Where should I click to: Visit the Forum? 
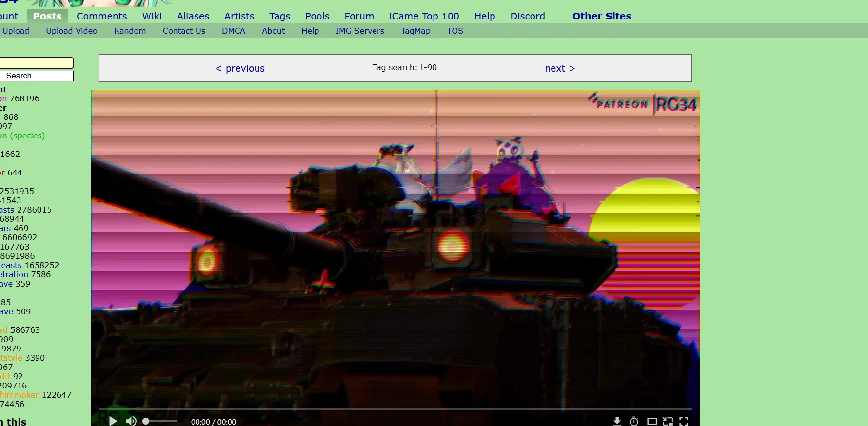point(359,16)
